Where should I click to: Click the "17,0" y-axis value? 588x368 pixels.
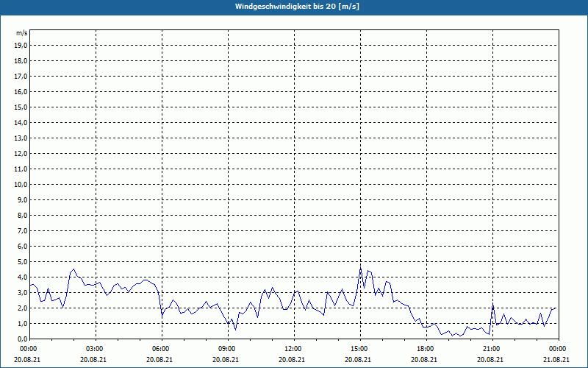pos(21,77)
